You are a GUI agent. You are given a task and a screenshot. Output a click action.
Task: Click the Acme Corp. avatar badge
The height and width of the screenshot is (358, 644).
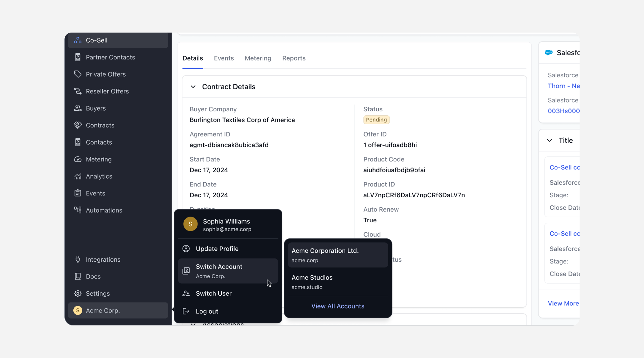78,310
